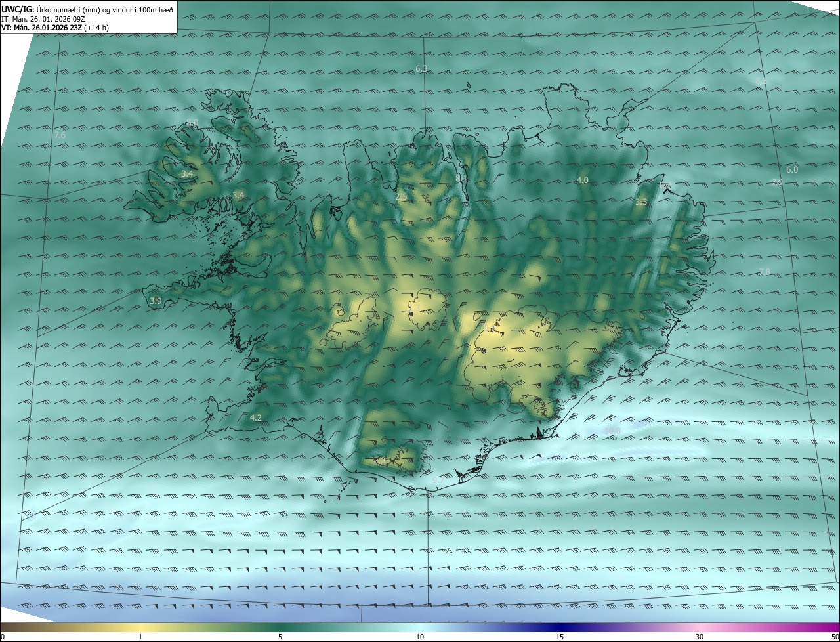Click the title 'Úrkomumætti (mm) og vindur í 100m hæð'
This screenshot has height=642, width=840.
(105, 10)
